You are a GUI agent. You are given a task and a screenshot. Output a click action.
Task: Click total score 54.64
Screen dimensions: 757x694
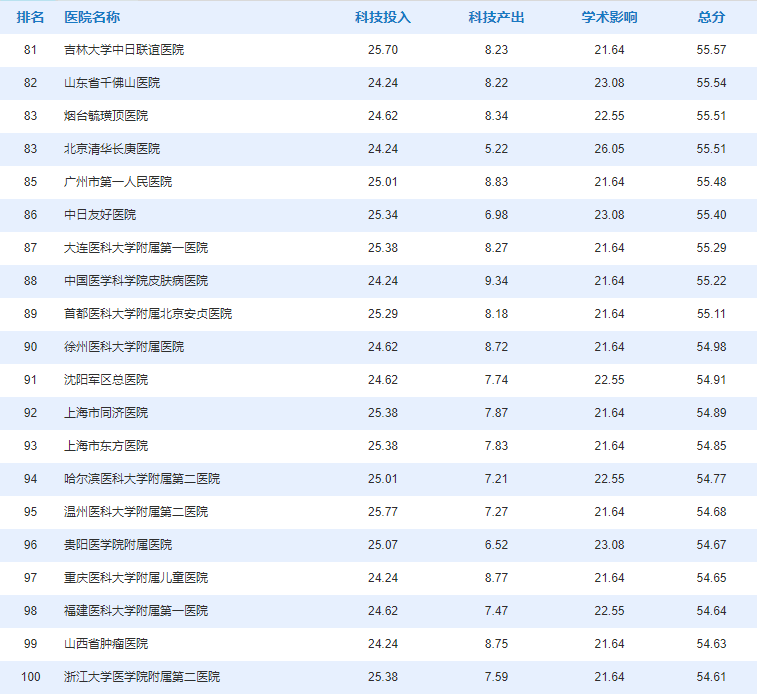[711, 611]
